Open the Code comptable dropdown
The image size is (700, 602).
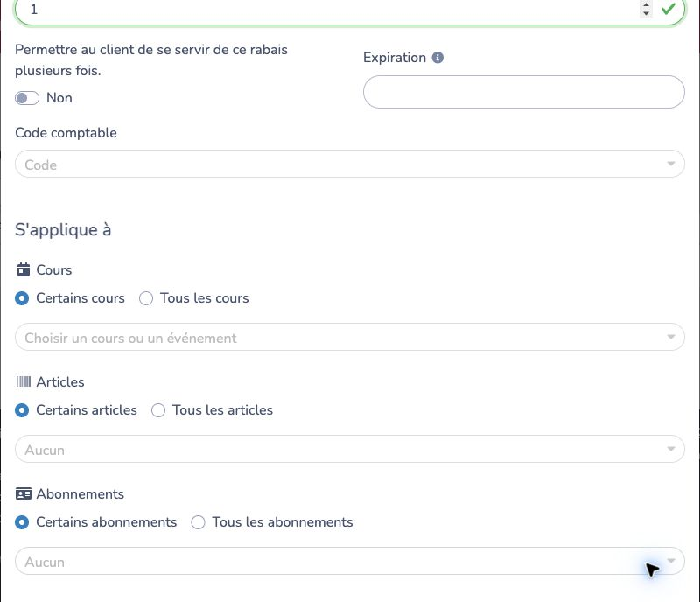click(x=349, y=164)
